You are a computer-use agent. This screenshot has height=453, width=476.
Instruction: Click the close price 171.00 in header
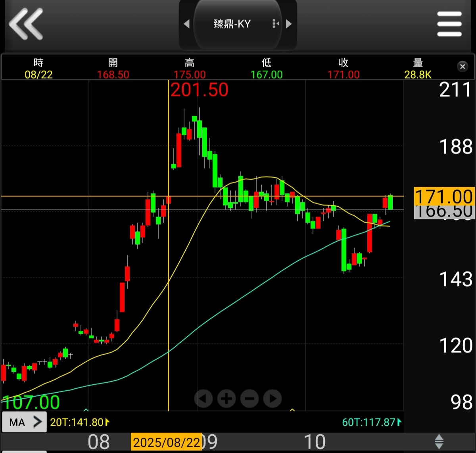344,75
